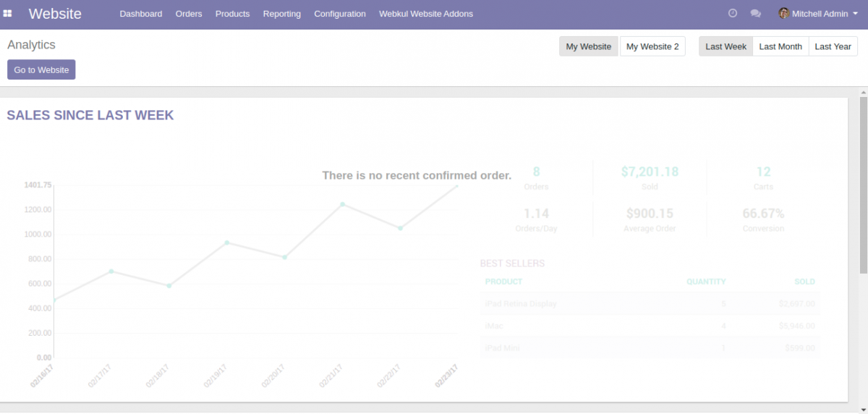Click the iMac product row

pos(650,326)
